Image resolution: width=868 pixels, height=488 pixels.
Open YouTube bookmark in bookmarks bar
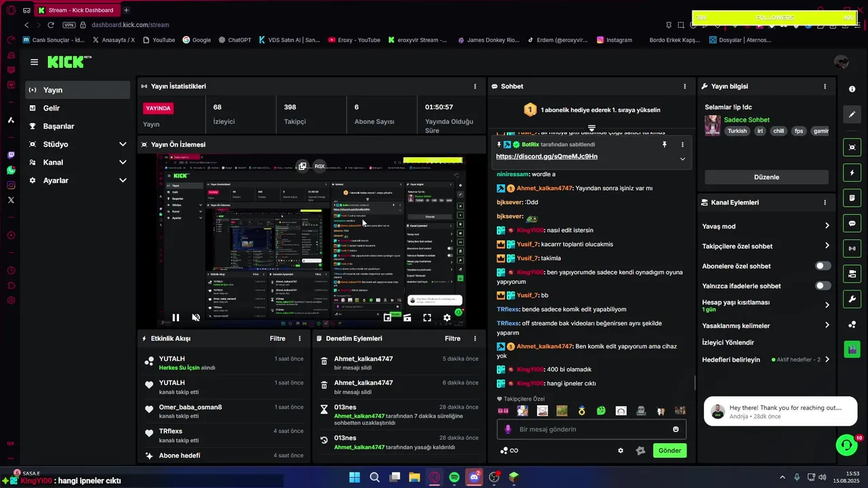159,40
